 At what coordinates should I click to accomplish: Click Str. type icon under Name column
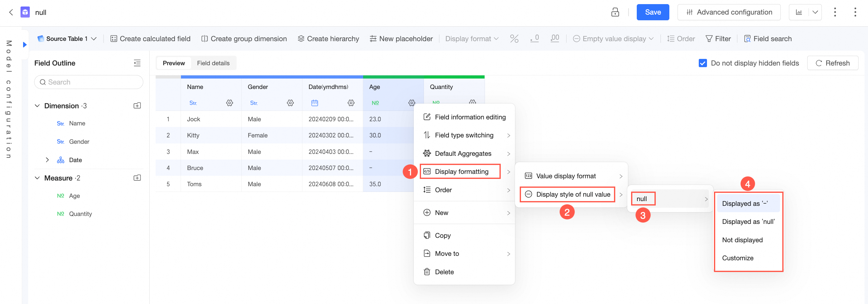click(193, 103)
